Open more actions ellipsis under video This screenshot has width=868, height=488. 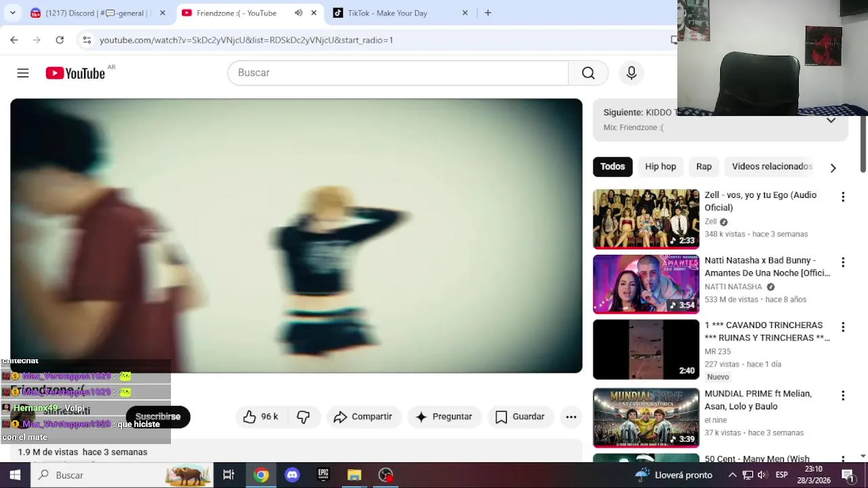pyautogui.click(x=571, y=417)
